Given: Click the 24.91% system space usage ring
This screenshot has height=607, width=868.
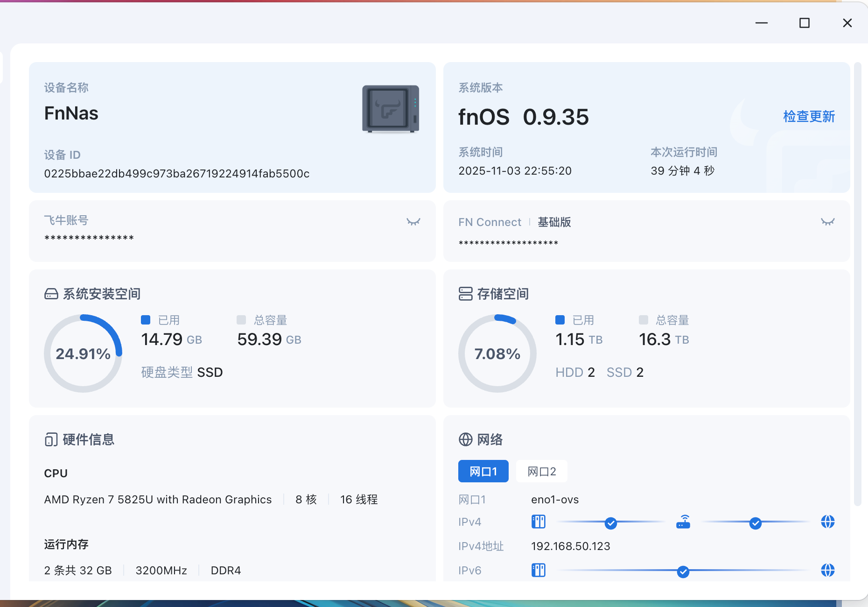Looking at the screenshot, I should pos(83,353).
